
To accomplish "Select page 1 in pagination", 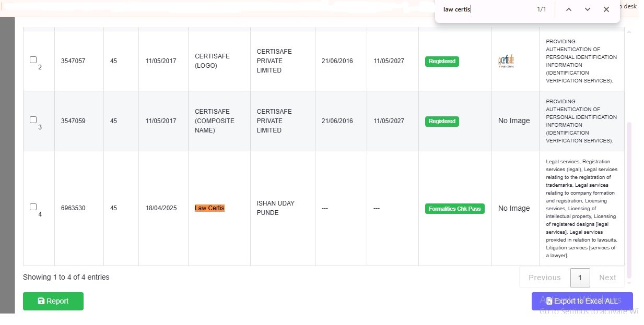I will coord(580,278).
